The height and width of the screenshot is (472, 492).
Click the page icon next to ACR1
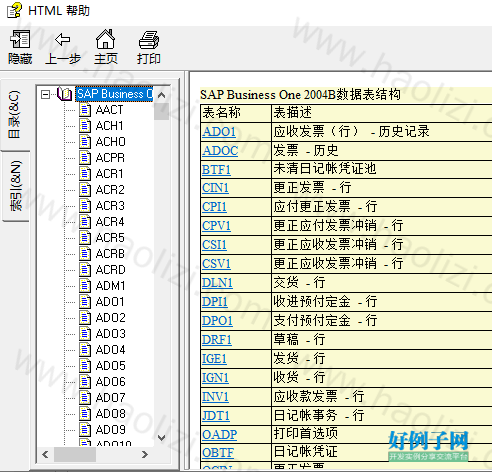85,174
